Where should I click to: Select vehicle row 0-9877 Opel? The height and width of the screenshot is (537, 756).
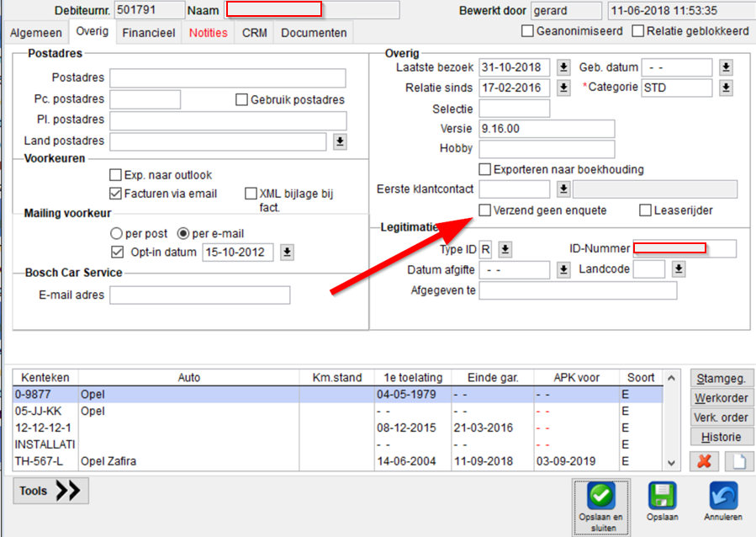click(337, 395)
